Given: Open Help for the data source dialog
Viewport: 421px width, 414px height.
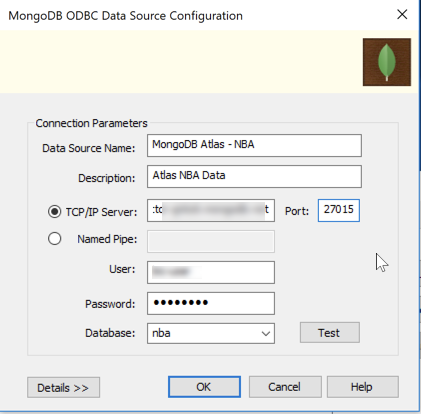Looking at the screenshot, I should [x=362, y=387].
